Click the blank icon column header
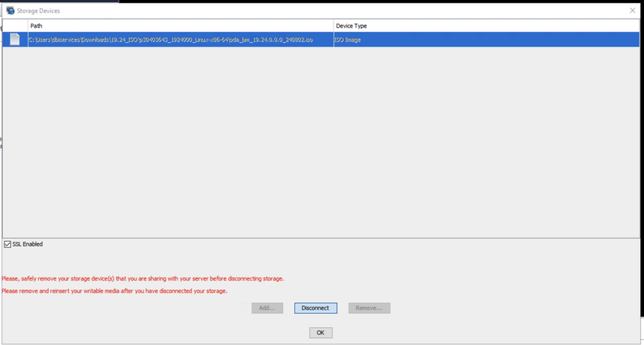 coord(15,26)
